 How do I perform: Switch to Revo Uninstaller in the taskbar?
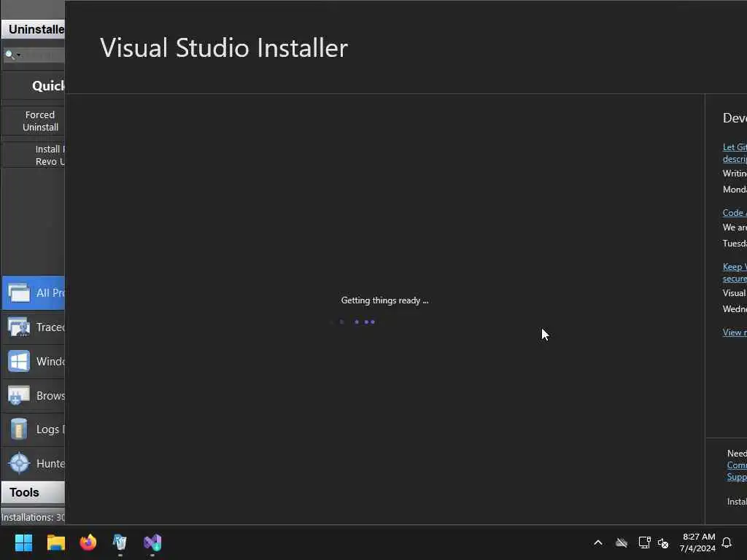(120, 542)
